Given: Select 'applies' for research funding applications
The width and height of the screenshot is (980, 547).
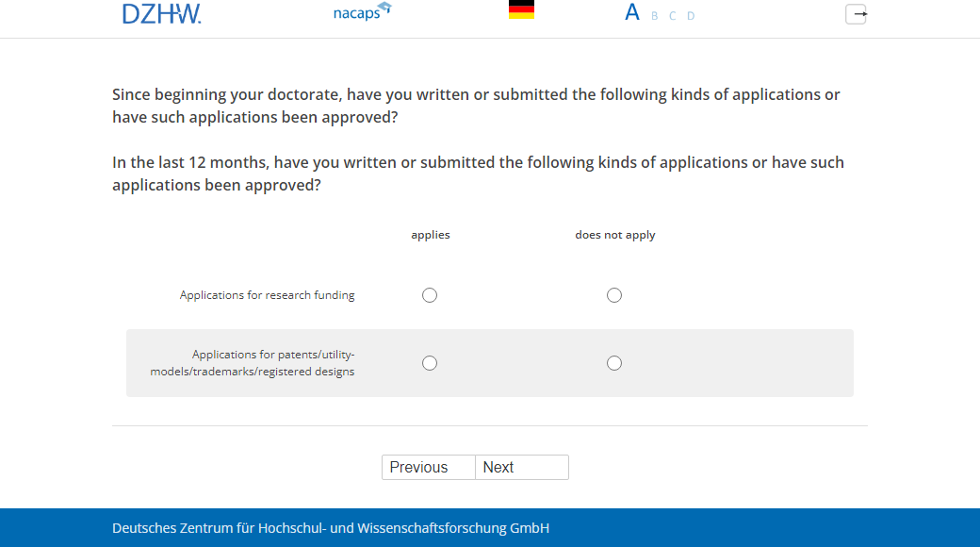Looking at the screenshot, I should 430,295.
